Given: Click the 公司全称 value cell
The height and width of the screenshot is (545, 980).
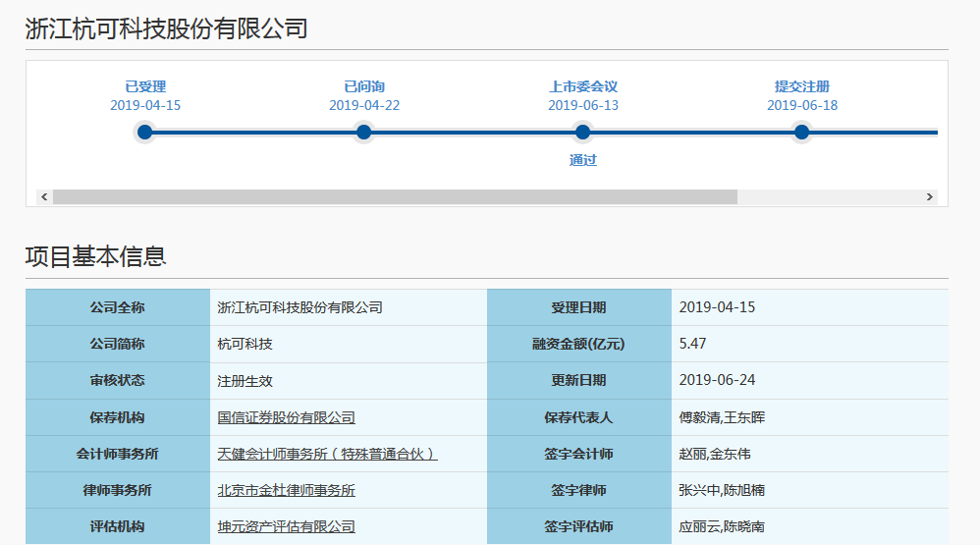Looking at the screenshot, I should 349,307.
